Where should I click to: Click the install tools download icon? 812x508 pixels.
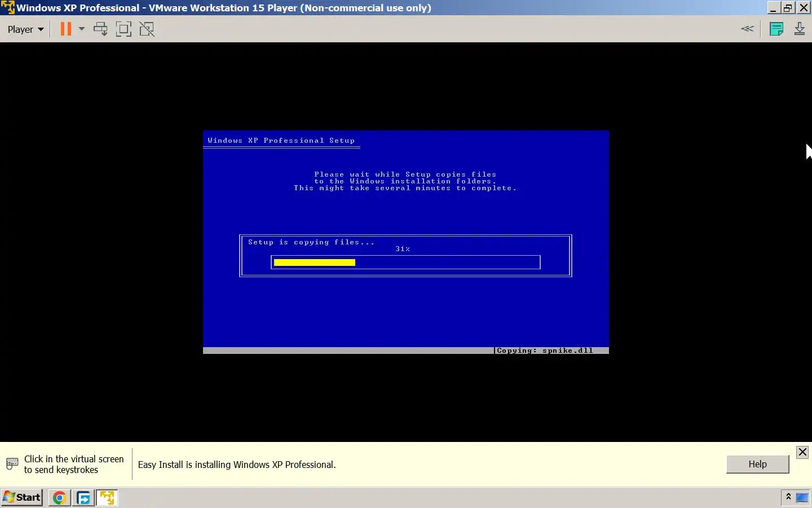click(800, 29)
